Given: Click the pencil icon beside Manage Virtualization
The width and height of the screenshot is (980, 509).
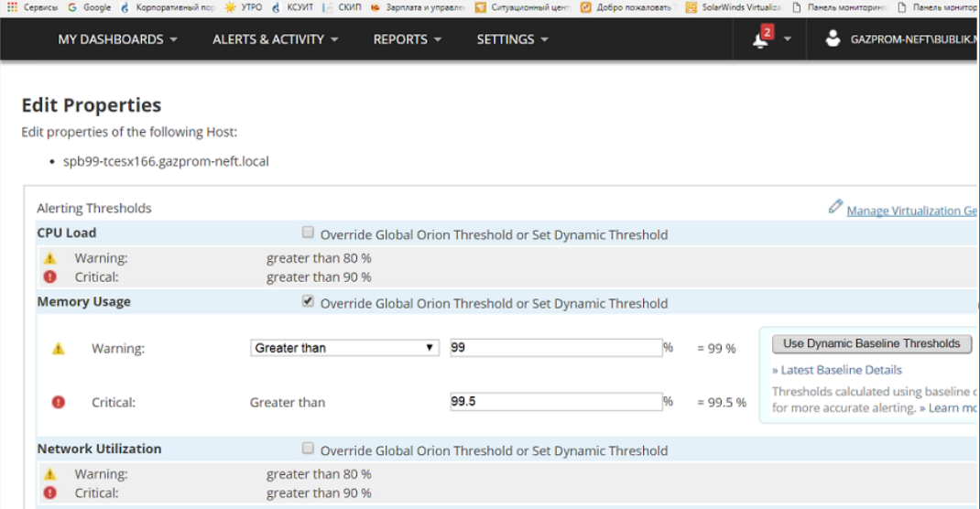Looking at the screenshot, I should coord(835,207).
